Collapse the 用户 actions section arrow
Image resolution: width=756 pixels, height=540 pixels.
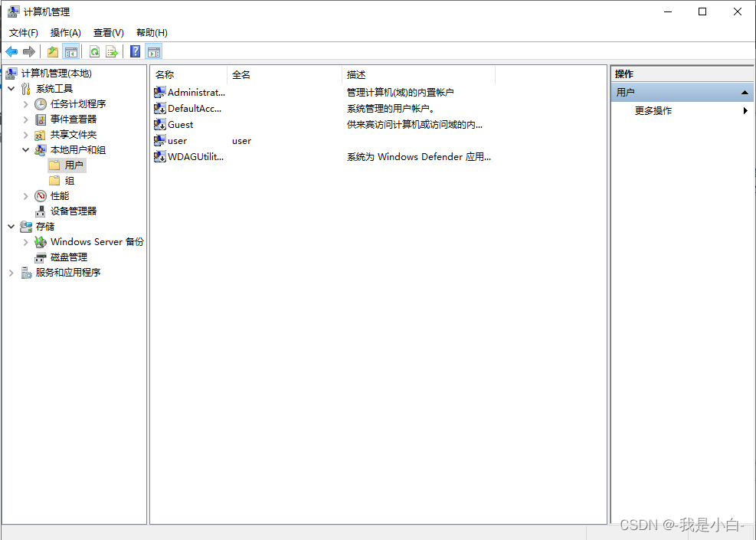[x=745, y=92]
